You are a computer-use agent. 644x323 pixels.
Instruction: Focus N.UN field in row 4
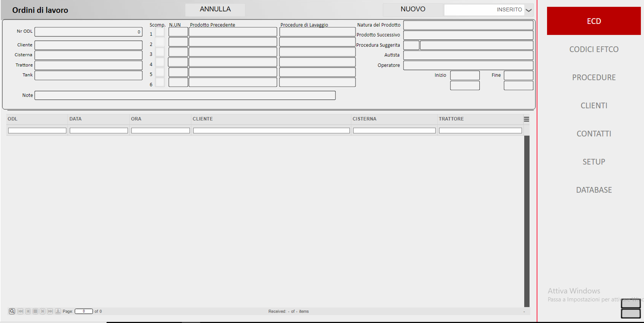click(x=178, y=62)
